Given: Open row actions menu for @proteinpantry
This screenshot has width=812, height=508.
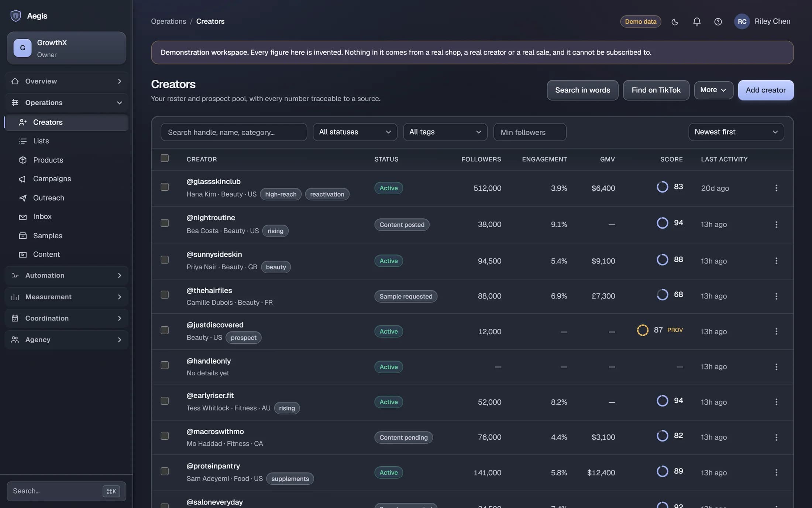Looking at the screenshot, I should coord(776,473).
